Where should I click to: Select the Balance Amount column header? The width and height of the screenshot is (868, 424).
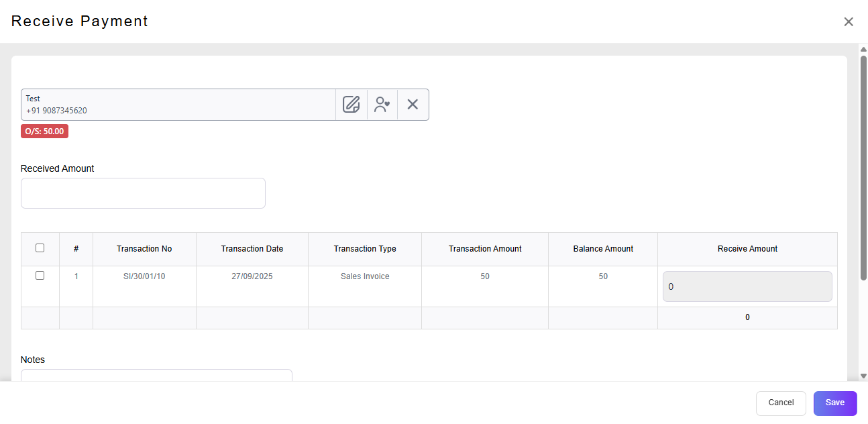pyautogui.click(x=603, y=249)
